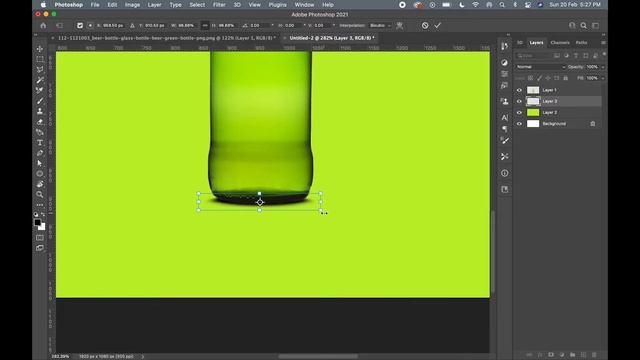This screenshot has width=640, height=360.
Task: Select the Pen tool
Action: [40, 153]
